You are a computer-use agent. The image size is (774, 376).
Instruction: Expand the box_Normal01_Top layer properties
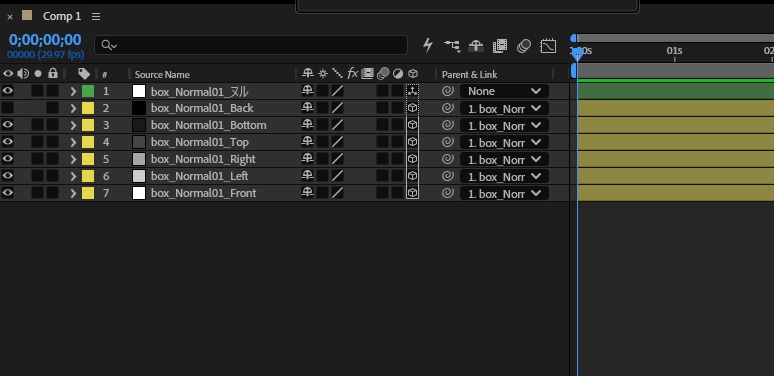[73, 142]
